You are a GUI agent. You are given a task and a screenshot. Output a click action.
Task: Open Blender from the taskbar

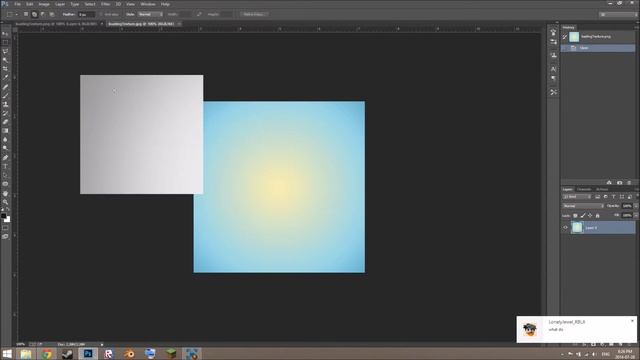click(129, 353)
